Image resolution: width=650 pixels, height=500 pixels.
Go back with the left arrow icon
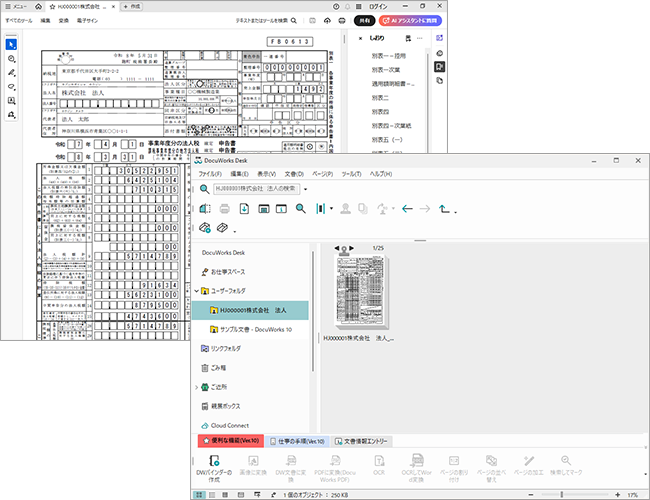(407, 209)
